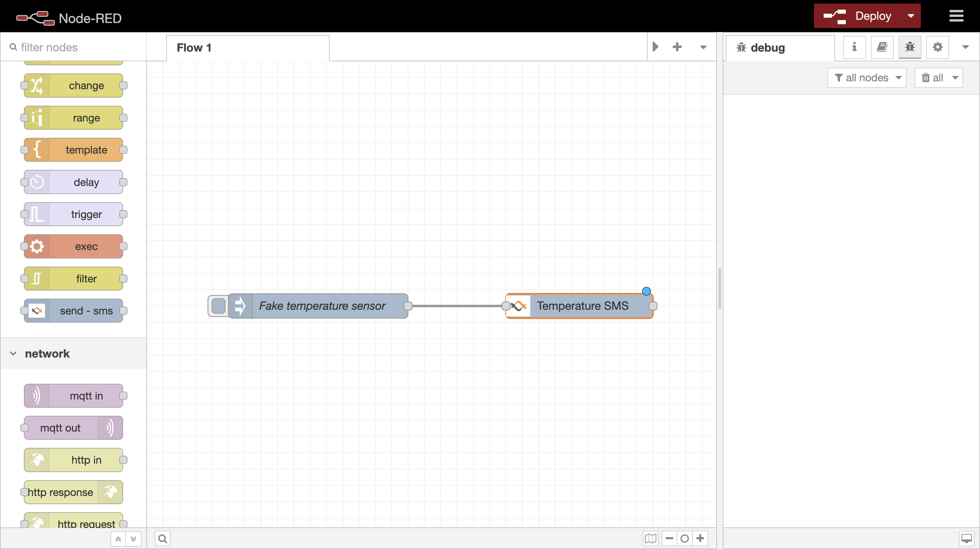
Task: Open the all nodes filter dropdown
Action: (867, 78)
